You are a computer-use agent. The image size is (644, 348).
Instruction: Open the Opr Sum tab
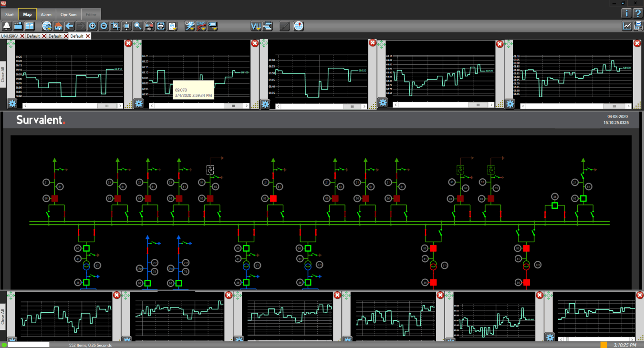click(68, 14)
